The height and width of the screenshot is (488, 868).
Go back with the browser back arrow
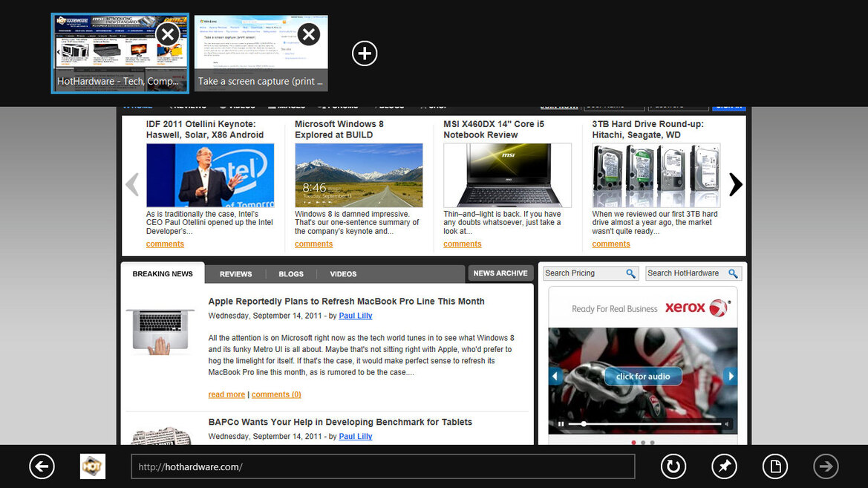click(42, 466)
